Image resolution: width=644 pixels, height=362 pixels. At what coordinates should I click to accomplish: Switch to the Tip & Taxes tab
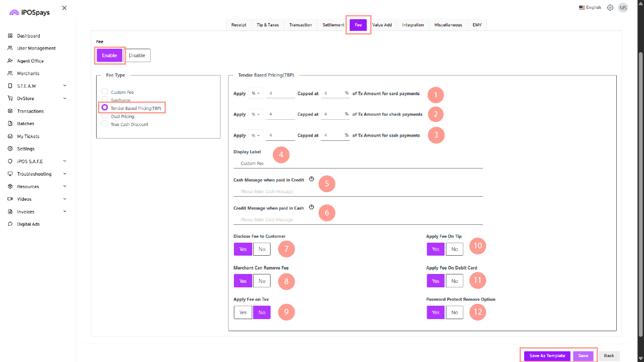(268, 25)
